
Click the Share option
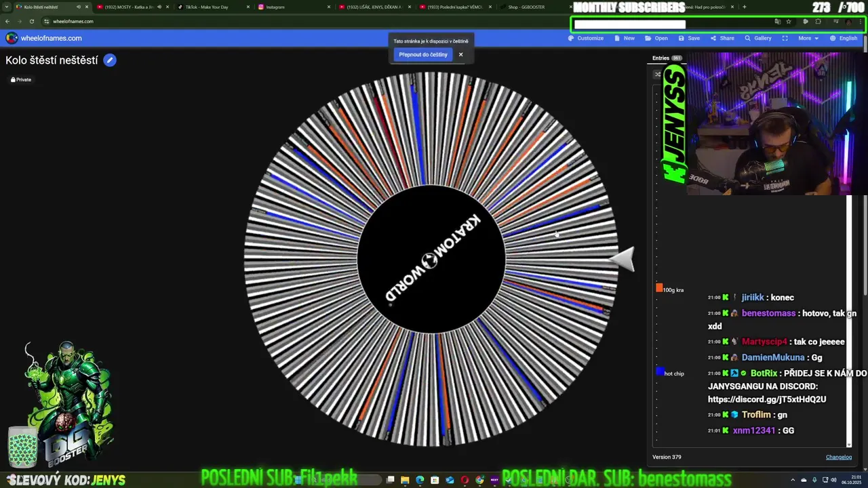point(722,38)
